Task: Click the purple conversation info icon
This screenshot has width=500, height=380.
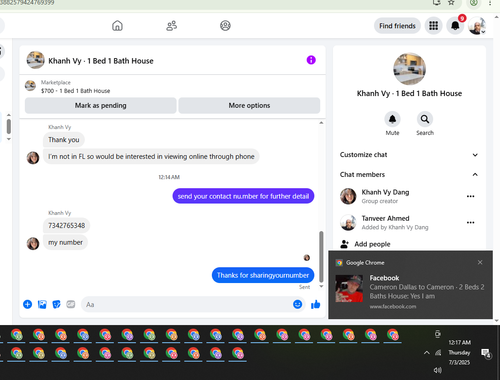Action: coord(311,60)
